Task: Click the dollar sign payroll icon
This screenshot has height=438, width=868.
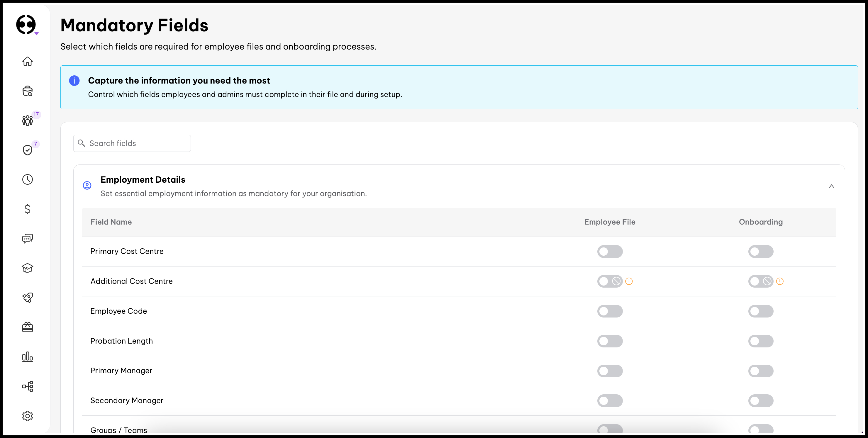Action: (27, 209)
